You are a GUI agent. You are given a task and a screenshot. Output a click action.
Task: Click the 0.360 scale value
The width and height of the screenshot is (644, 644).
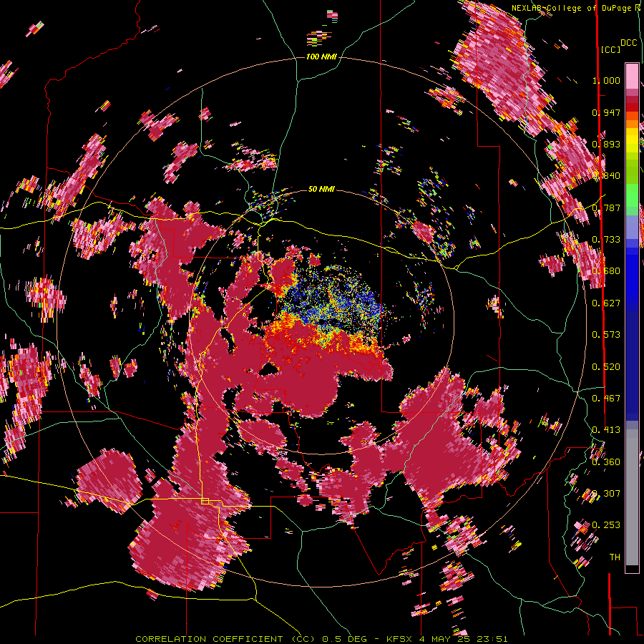click(606, 462)
